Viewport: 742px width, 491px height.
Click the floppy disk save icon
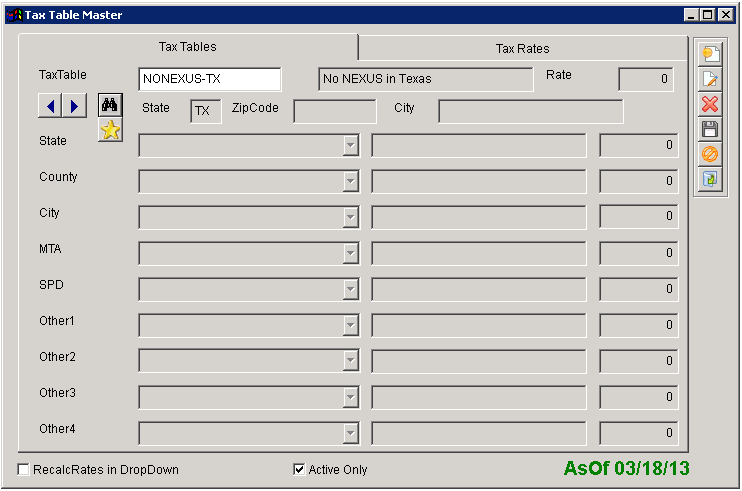point(710,129)
